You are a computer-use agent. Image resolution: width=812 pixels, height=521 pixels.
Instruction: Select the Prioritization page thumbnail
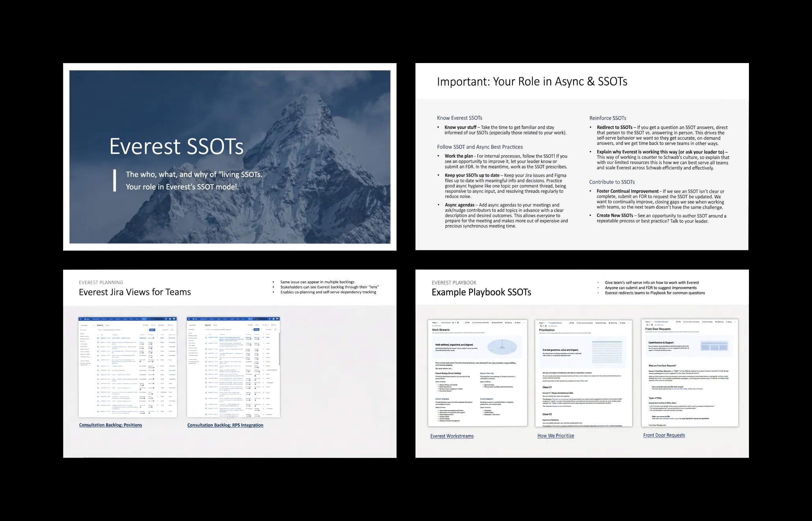click(x=583, y=373)
